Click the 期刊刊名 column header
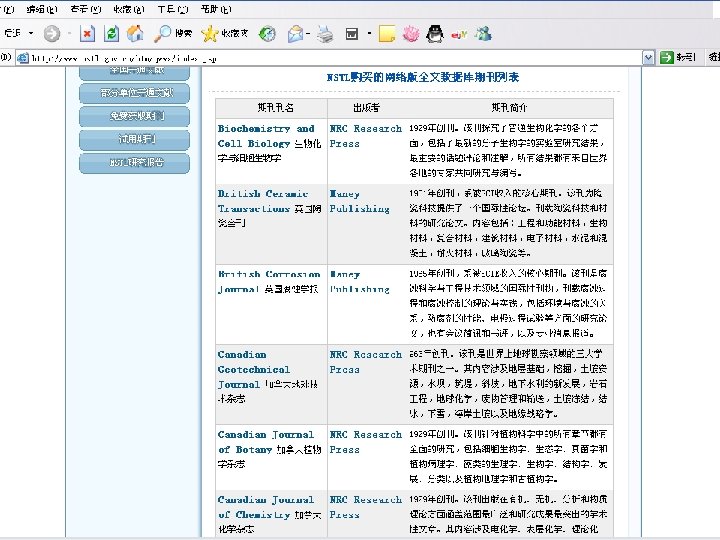The height and width of the screenshot is (540, 720). 276,107
